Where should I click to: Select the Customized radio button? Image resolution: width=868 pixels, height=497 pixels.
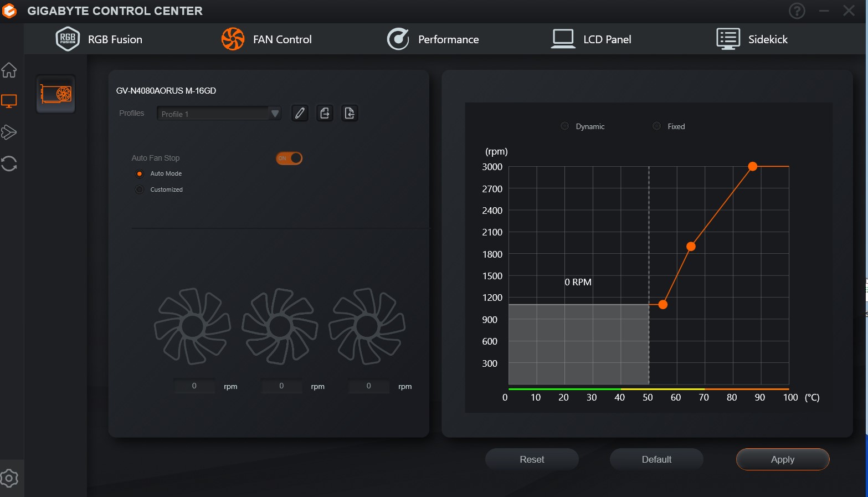click(x=140, y=189)
